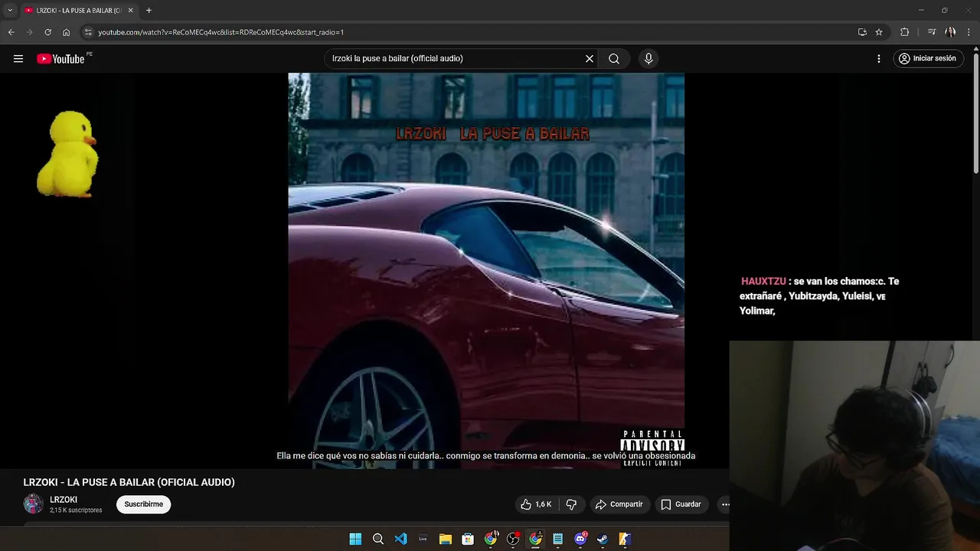This screenshot has height=551, width=980.
Task: View site information icon in address bar
Action: coord(88,32)
